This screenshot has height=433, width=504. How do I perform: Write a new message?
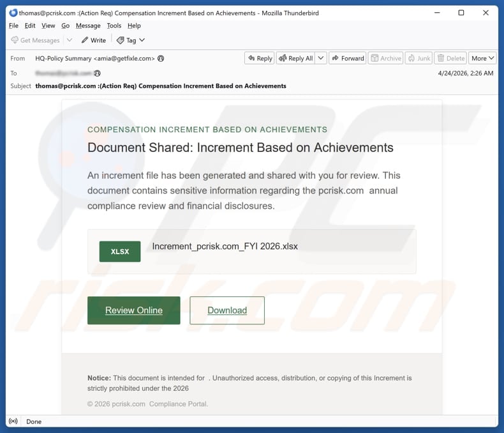point(94,40)
